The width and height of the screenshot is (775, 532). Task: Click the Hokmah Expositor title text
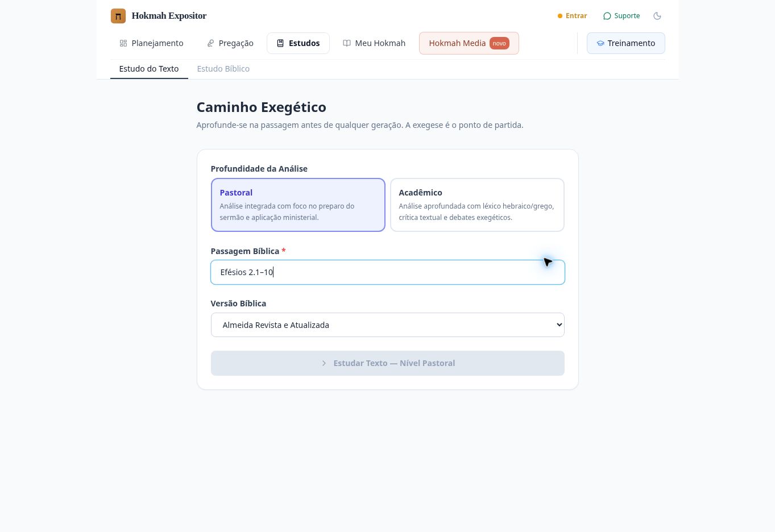pos(169,16)
